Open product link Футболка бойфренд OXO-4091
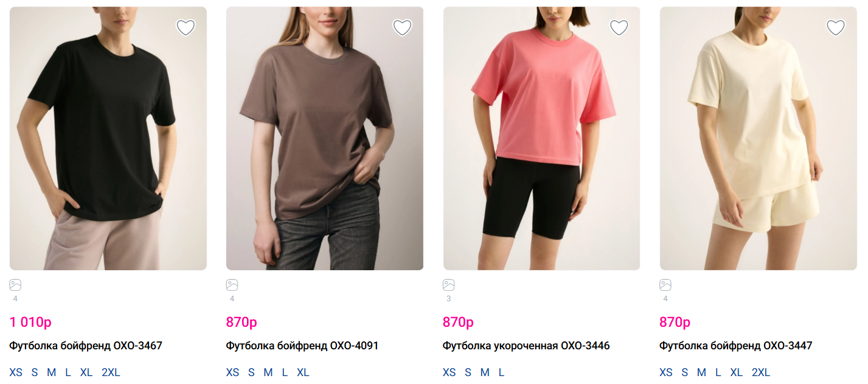This screenshot has width=868, height=384. 302,346
